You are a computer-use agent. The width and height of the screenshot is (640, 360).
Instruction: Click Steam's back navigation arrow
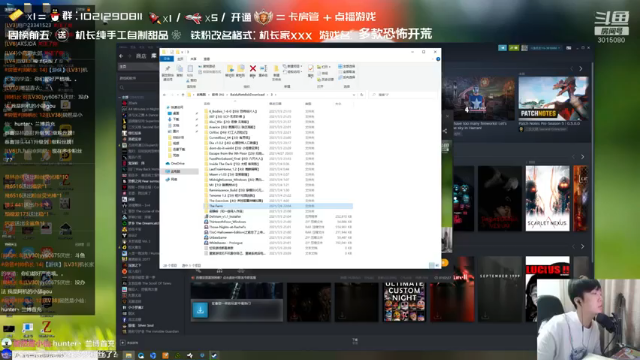[x=121, y=56]
